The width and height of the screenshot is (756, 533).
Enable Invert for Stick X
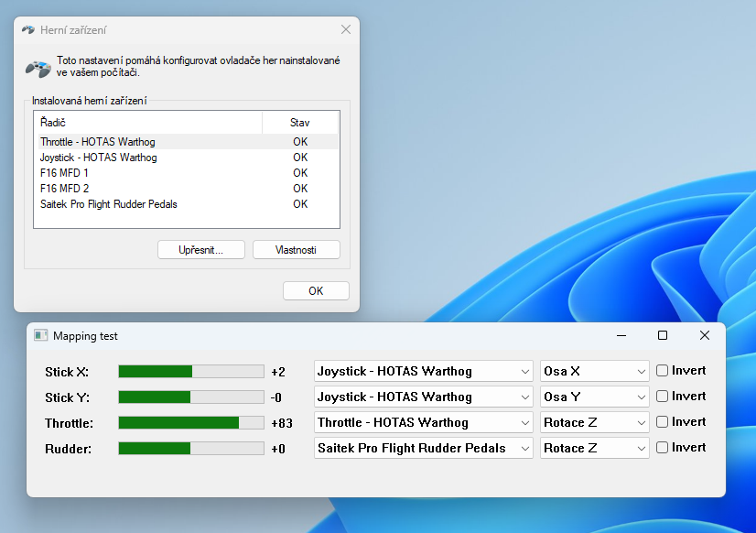tap(662, 371)
